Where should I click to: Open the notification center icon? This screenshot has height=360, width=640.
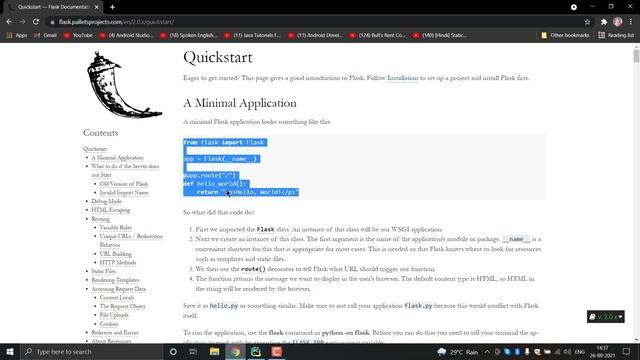click(627, 352)
